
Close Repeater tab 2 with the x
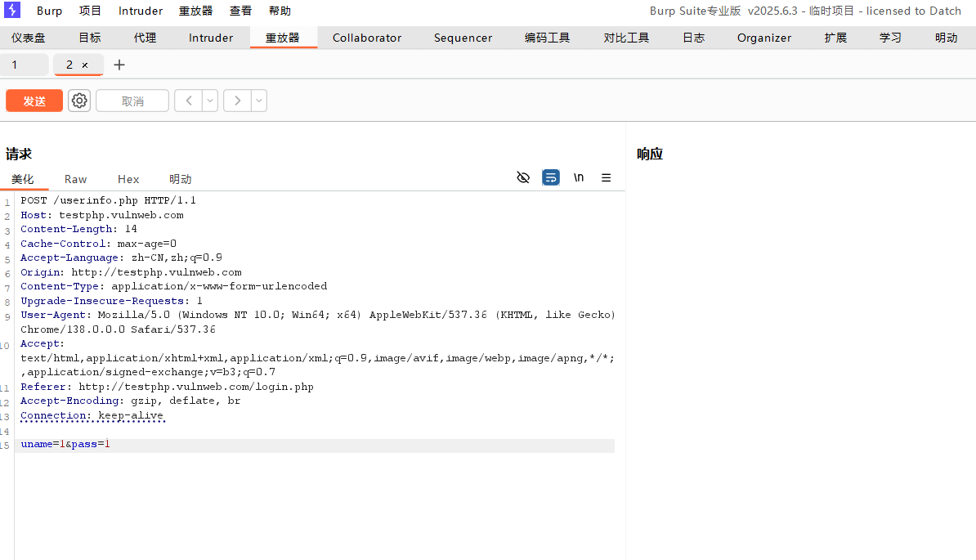point(85,65)
